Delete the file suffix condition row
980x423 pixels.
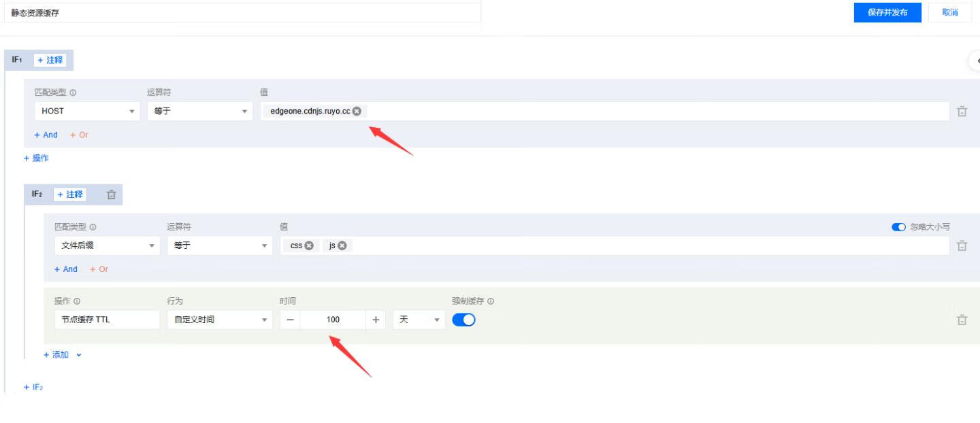962,246
